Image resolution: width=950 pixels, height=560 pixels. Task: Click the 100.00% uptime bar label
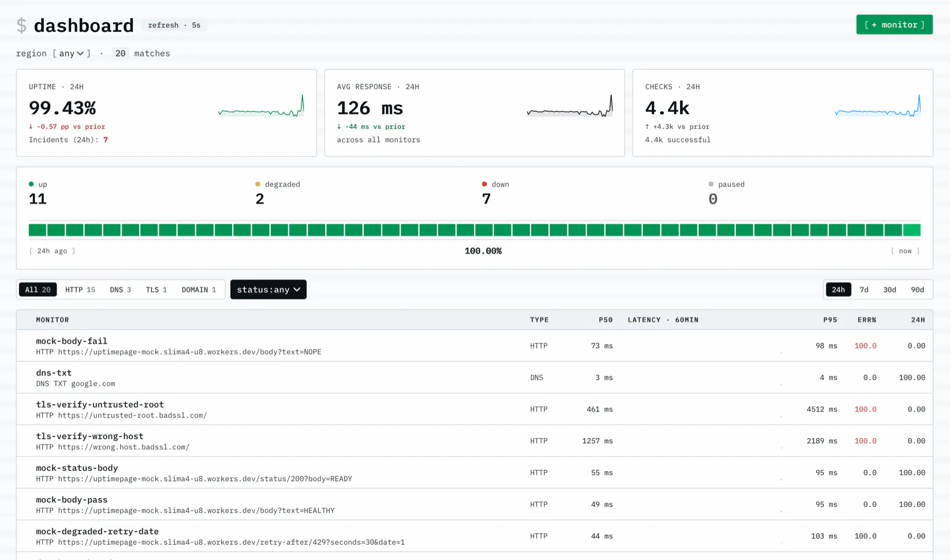[483, 251]
